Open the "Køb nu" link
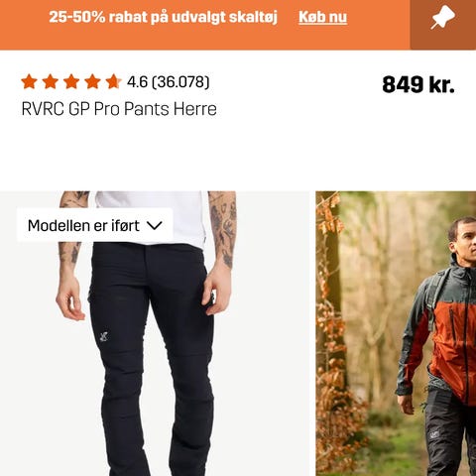The image size is (476, 476). tap(322, 17)
